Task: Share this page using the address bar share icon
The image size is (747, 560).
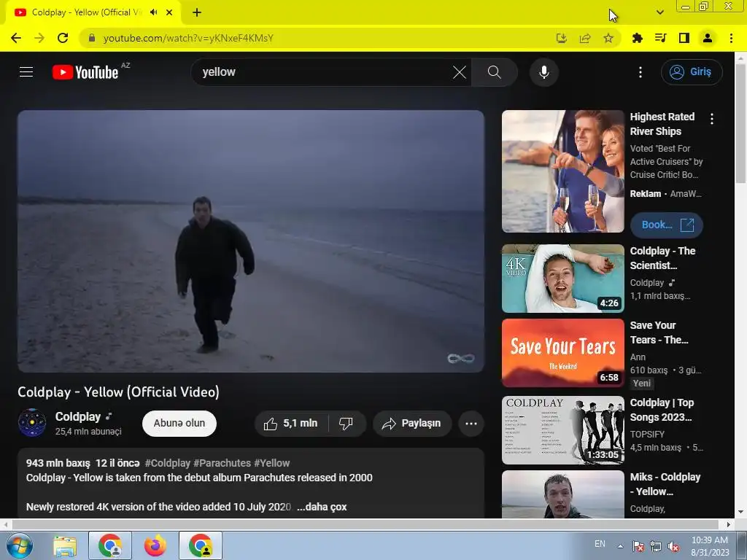Action: (x=585, y=38)
